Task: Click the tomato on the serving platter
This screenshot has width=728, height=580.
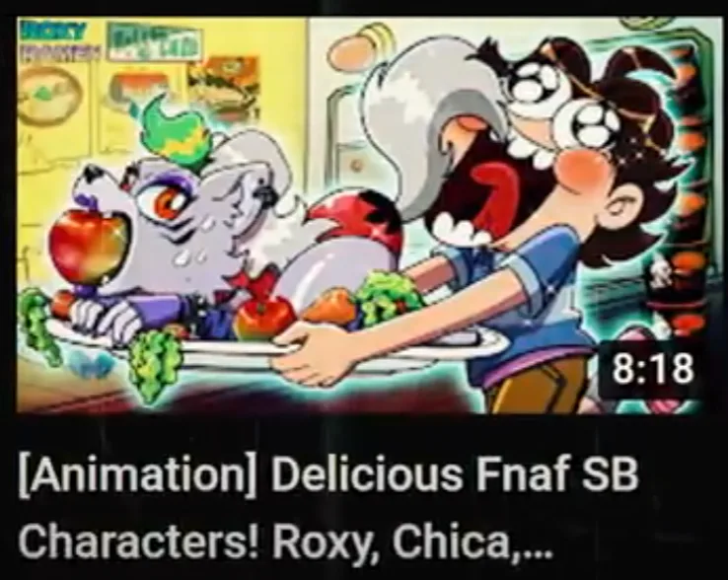Action: pyautogui.click(x=262, y=317)
